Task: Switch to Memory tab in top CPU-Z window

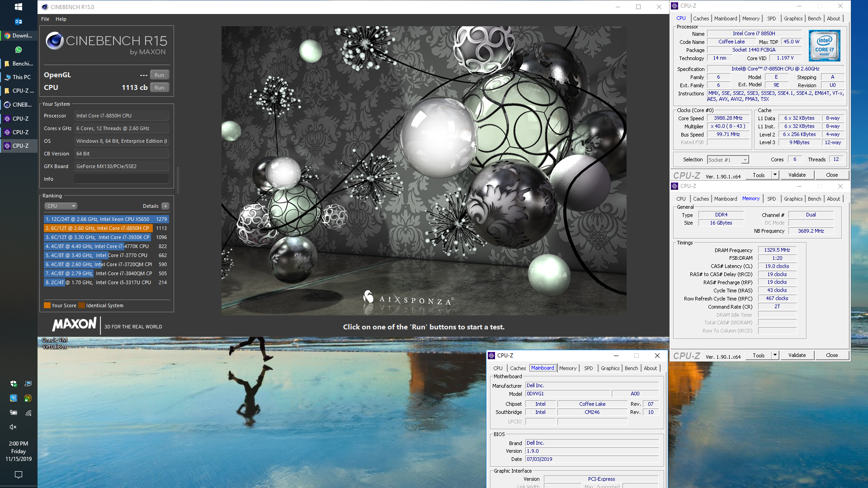Action: [x=751, y=19]
